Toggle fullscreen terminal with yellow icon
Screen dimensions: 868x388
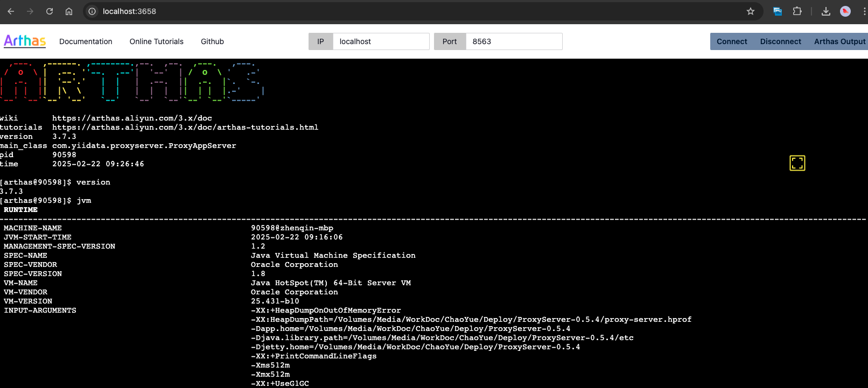[x=797, y=163]
